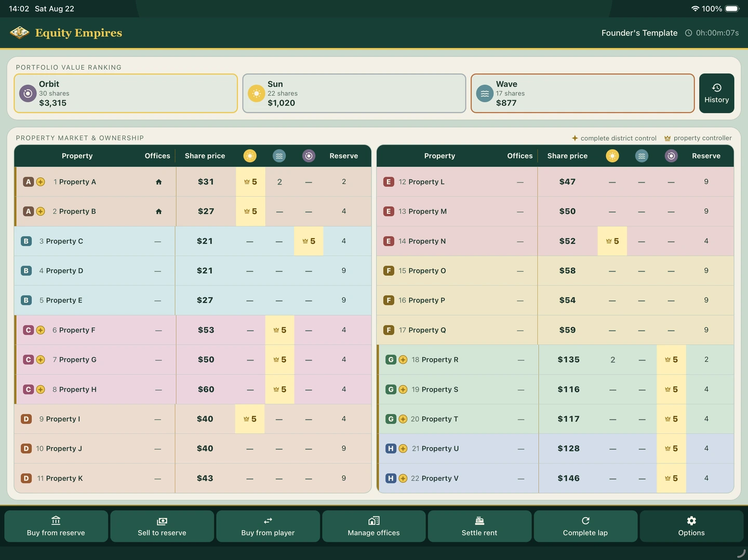Click the $135 share price of Property R
Screen dimensions: 748x560
coord(569,360)
